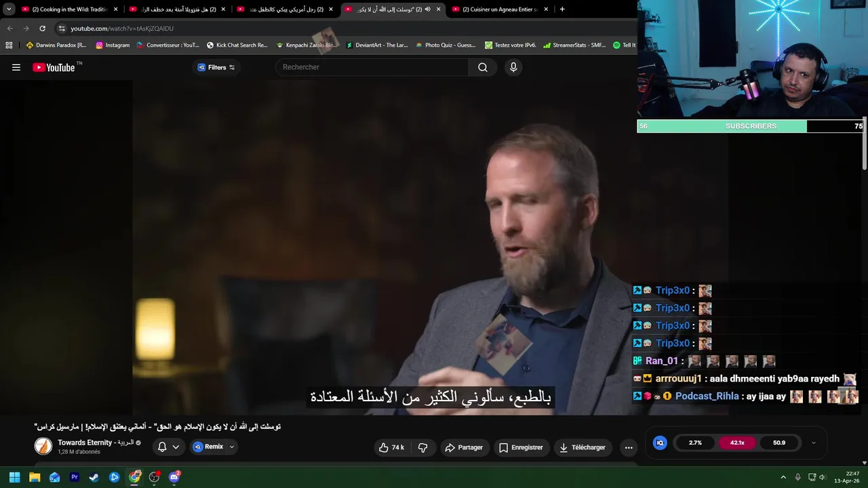Go to YouTube home via logo
Screen dimensions: 868x488
click(x=54, y=67)
